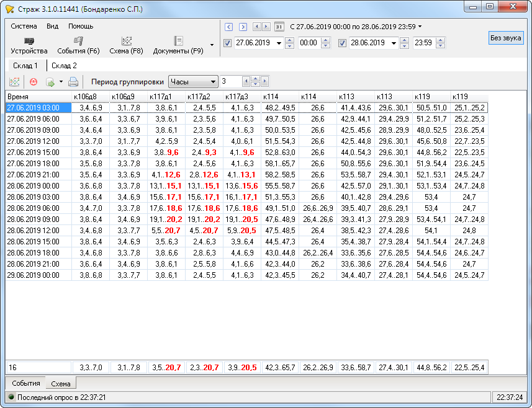Viewport: 532px width, 408px height.
Task: Switch to the Склад 1 tab
Action: pos(25,65)
